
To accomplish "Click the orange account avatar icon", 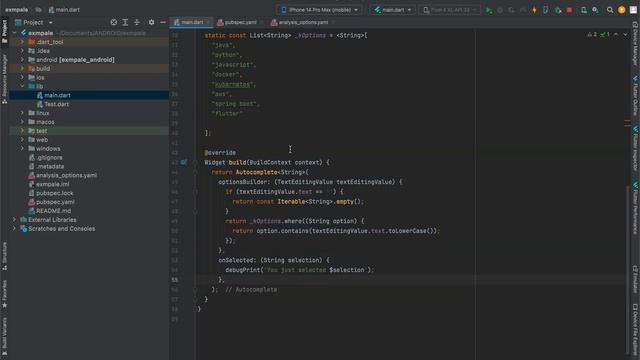I will point(621,10).
